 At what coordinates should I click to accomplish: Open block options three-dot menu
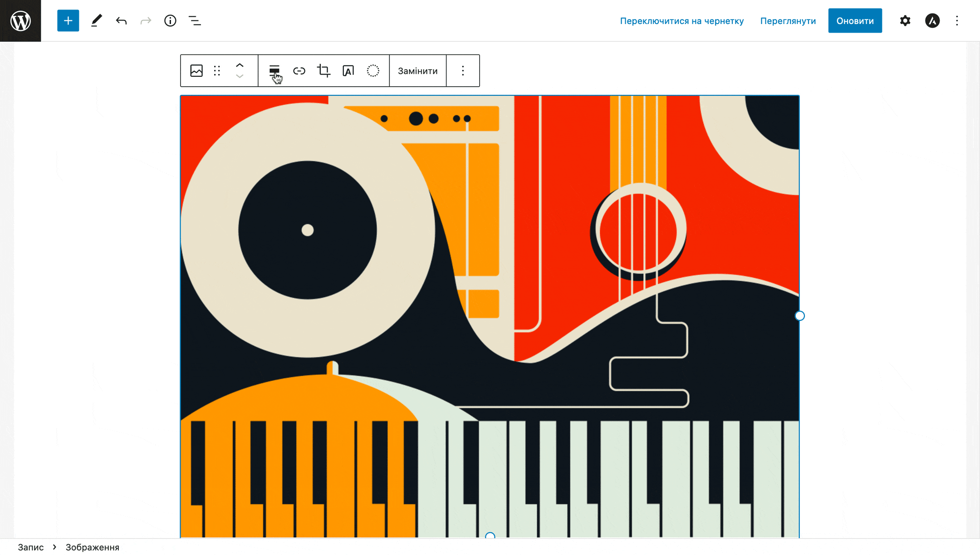463,71
